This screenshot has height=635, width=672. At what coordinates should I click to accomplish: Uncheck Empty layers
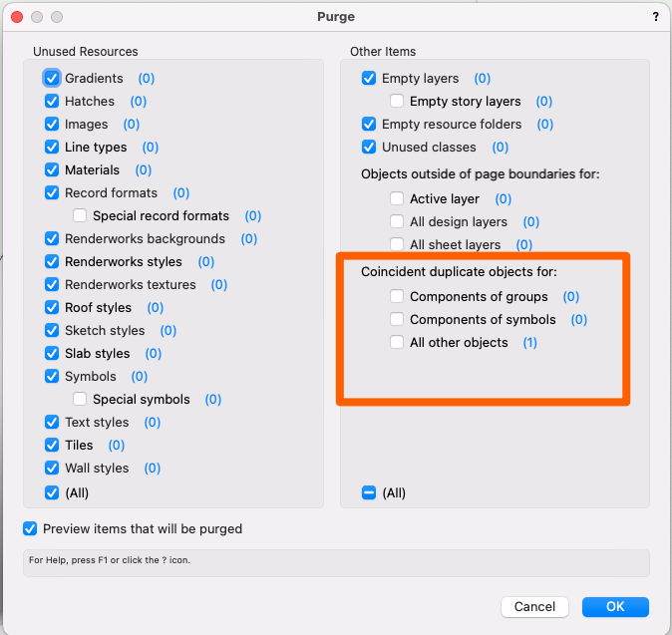point(369,78)
